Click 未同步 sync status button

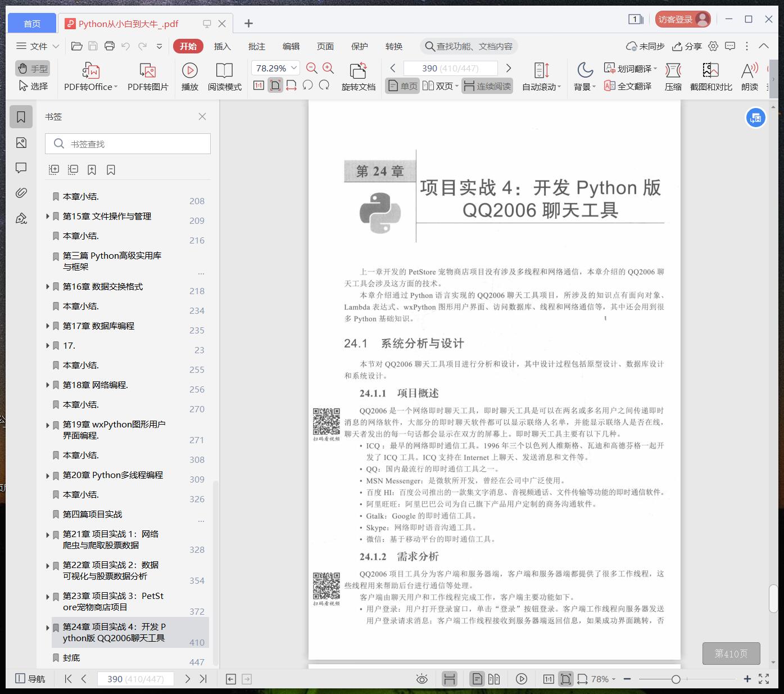pos(645,46)
